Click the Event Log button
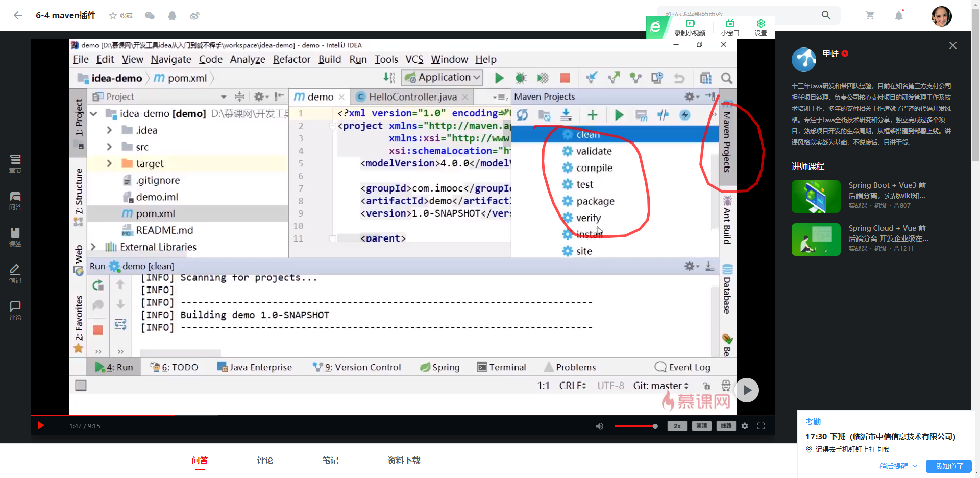Image resolution: width=980 pixels, height=478 pixels. click(x=682, y=367)
